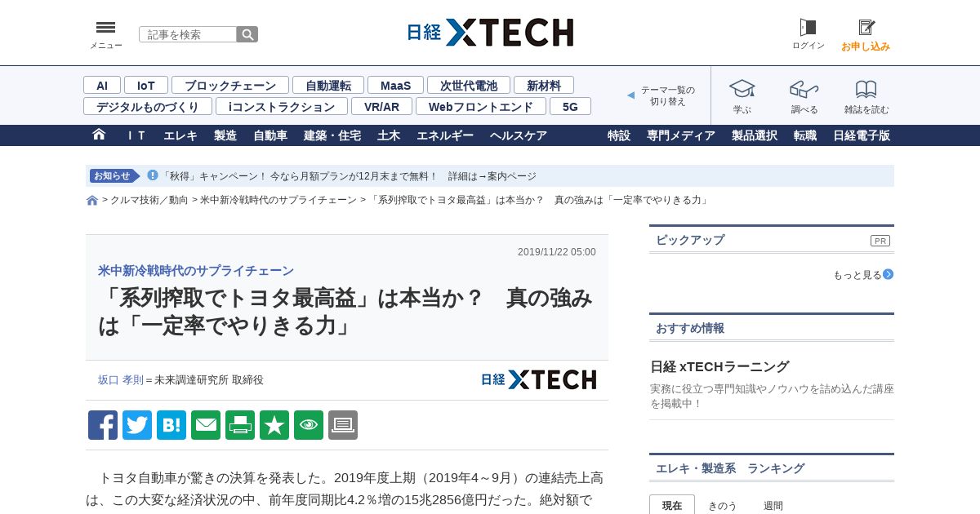This screenshot has height=514, width=980.
Task: Click もっと見る in ピックアップ
Action: (857, 275)
